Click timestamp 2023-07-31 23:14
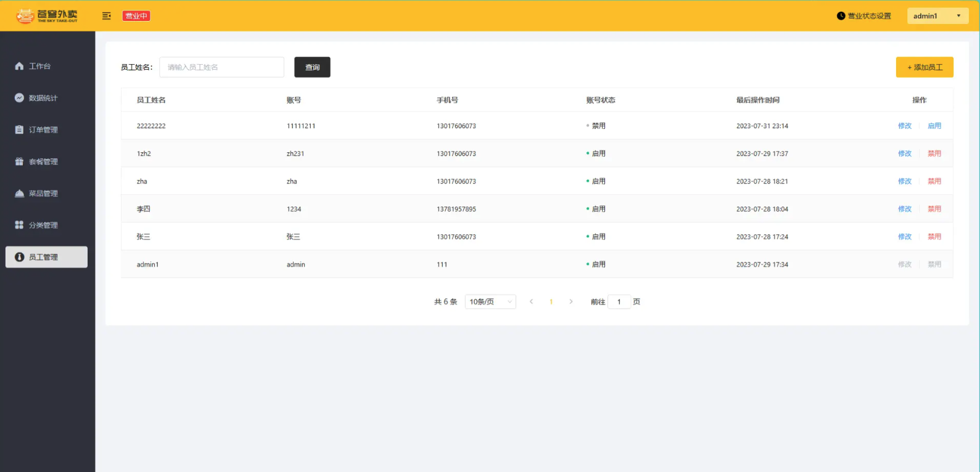The image size is (980, 472). point(762,126)
